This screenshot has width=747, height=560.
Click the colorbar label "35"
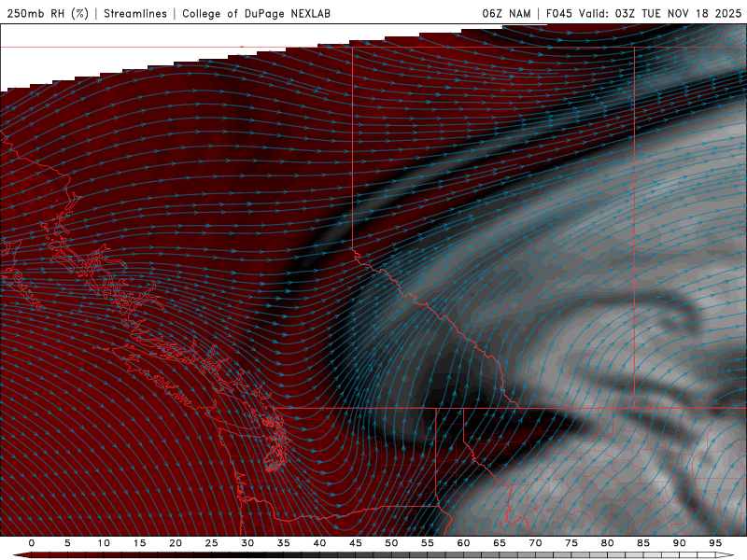283,543
